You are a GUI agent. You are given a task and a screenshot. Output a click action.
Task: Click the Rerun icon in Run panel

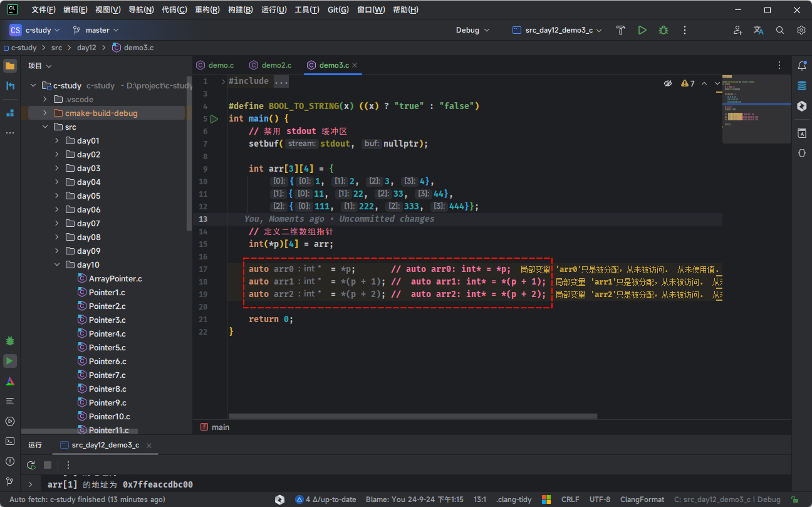coord(31,465)
